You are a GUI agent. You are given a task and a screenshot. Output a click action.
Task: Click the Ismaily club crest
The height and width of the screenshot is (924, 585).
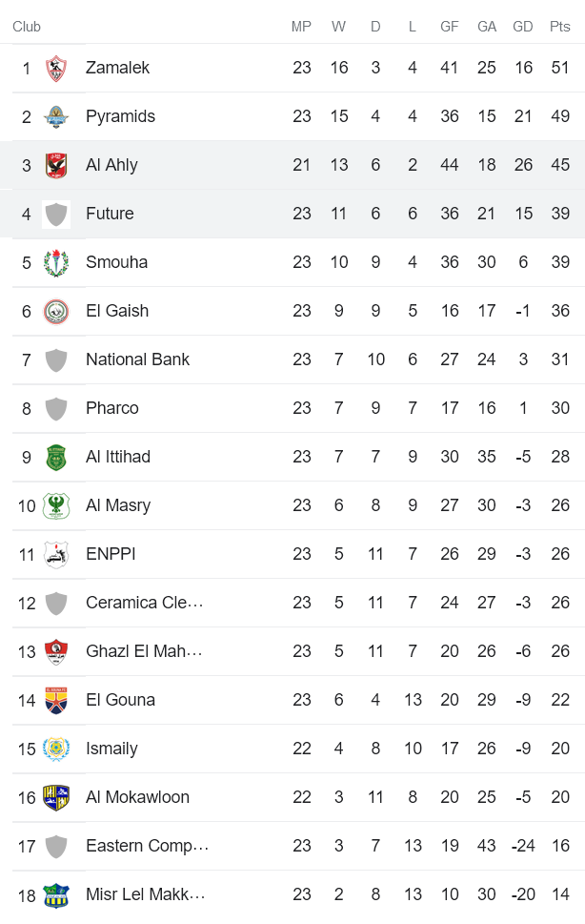click(57, 749)
